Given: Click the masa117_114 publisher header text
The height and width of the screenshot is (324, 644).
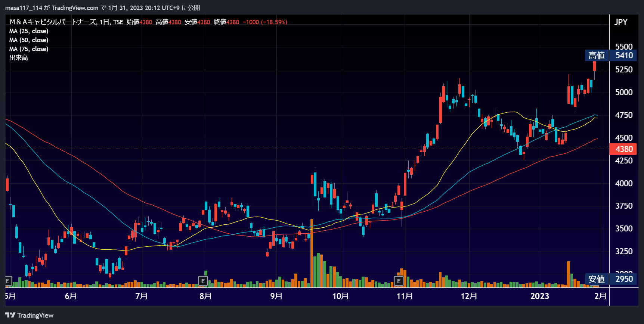Looking at the screenshot, I should pyautogui.click(x=24, y=8).
